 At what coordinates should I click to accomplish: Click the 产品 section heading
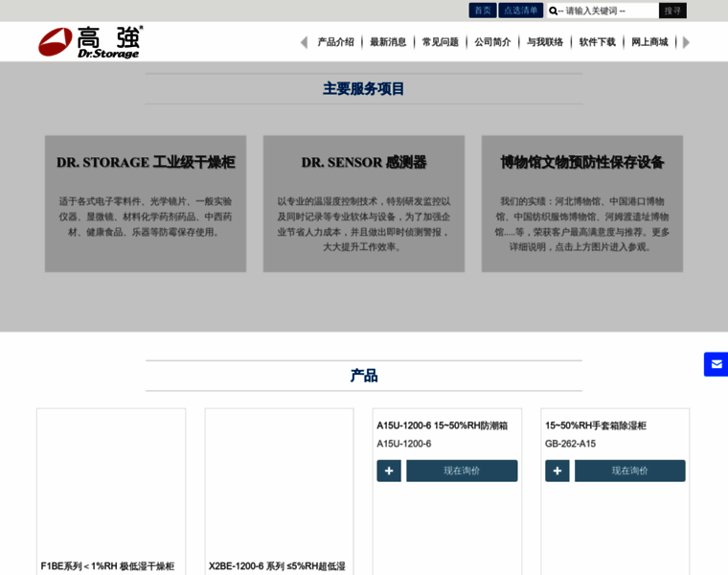pyautogui.click(x=364, y=376)
